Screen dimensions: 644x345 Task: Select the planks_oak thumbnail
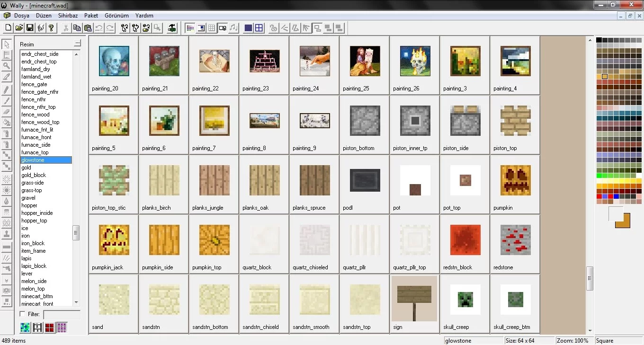(x=265, y=180)
